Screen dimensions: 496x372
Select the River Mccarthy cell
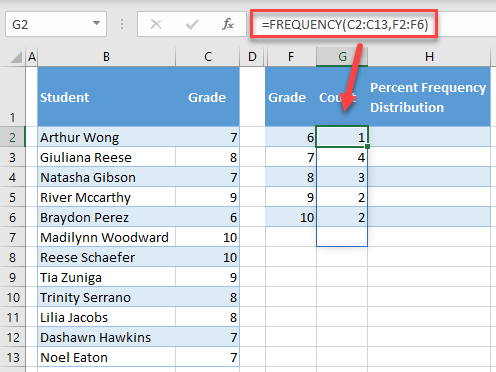pyautogui.click(x=106, y=197)
